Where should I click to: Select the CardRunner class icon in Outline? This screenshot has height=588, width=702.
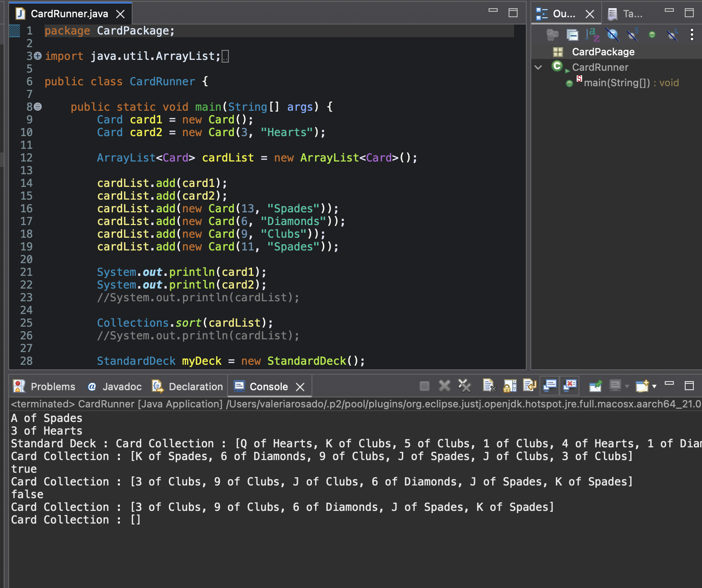[557, 66]
